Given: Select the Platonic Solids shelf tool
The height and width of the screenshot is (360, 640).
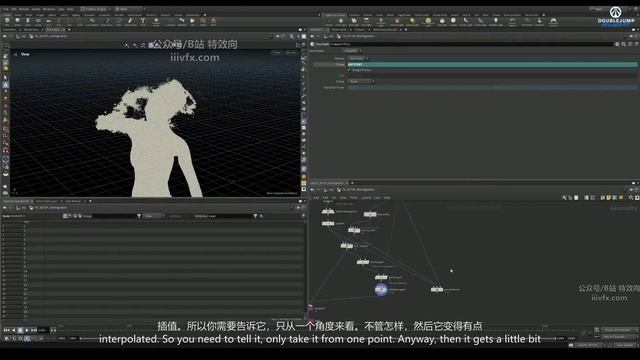Looking at the screenshot, I should (x=156, y=21).
